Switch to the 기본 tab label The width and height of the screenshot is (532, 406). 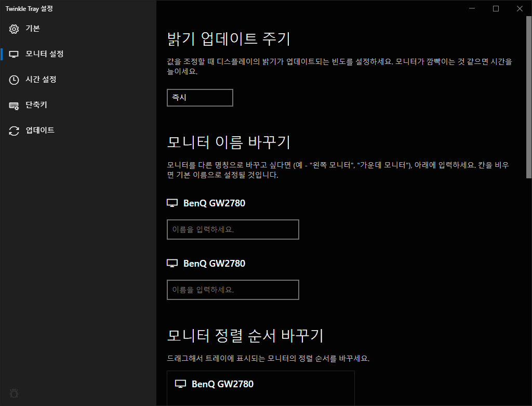[33, 29]
